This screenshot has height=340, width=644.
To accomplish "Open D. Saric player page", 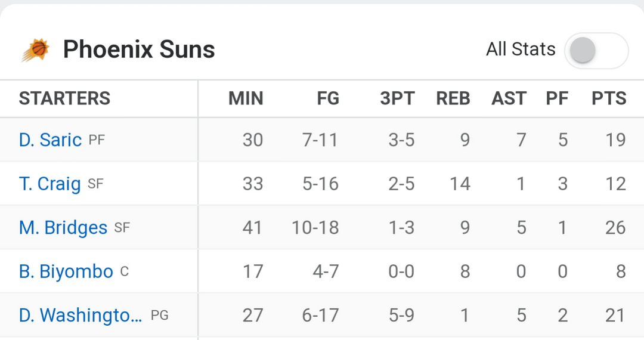I will tap(50, 140).
